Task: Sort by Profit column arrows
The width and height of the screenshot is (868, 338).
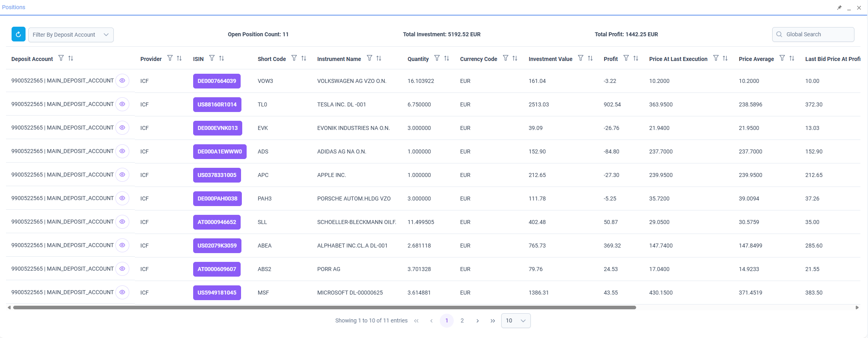Action: pyautogui.click(x=636, y=58)
